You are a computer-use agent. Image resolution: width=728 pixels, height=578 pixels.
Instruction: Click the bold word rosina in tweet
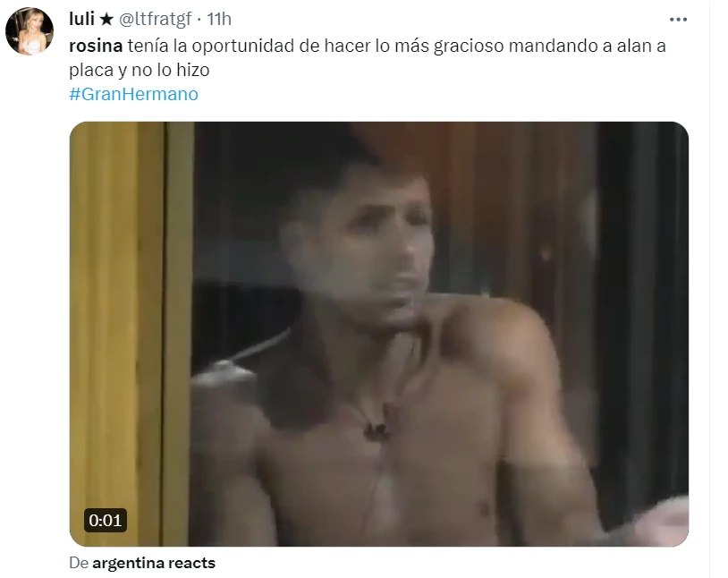pos(96,46)
